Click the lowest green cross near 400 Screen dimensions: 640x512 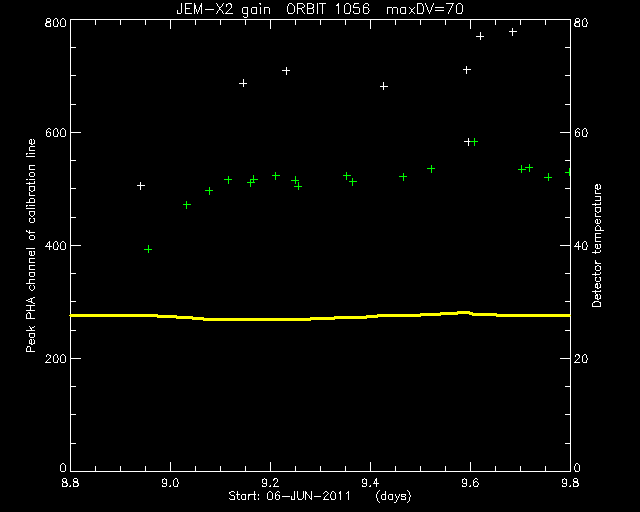pyautogui.click(x=148, y=249)
